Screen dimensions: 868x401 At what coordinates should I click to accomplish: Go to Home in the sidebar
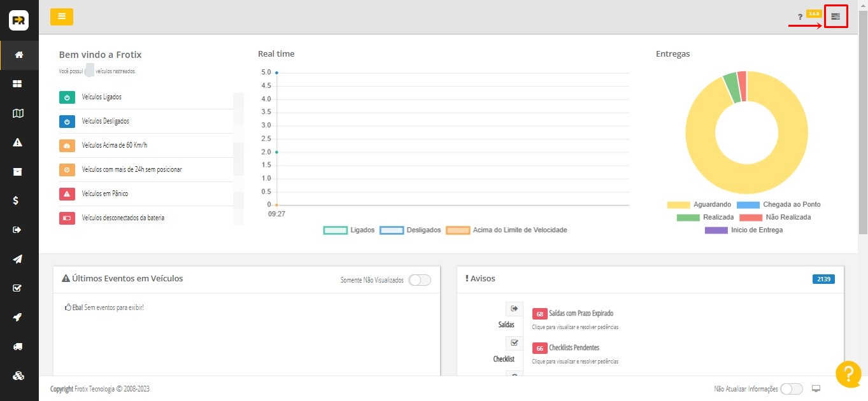[x=18, y=55]
